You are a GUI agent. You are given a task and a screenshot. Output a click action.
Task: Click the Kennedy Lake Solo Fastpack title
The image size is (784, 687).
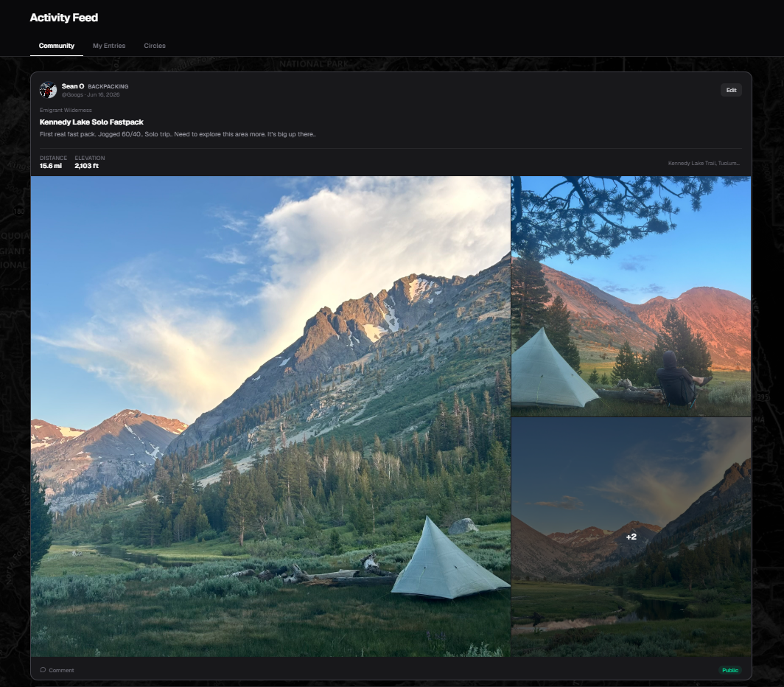(x=91, y=122)
